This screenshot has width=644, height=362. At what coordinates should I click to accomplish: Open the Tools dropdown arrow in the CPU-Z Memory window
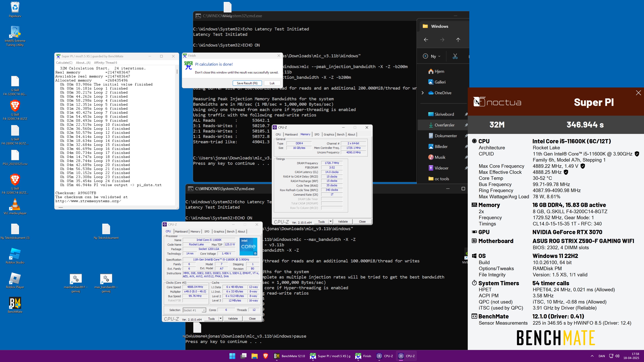pyautogui.click(x=331, y=222)
